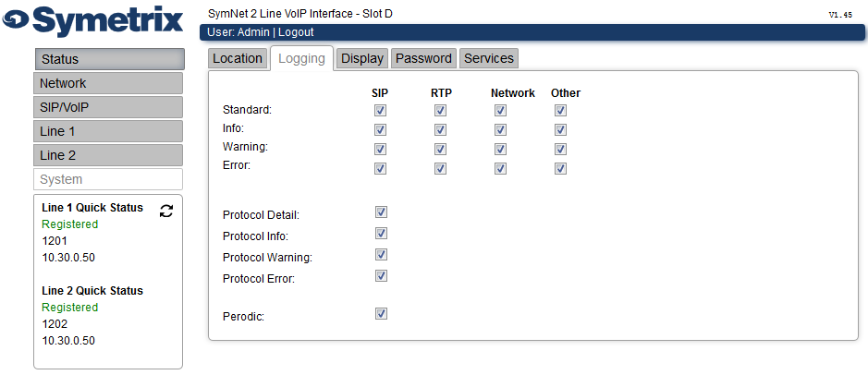
Task: Select the System sidebar page
Action: coord(108,179)
